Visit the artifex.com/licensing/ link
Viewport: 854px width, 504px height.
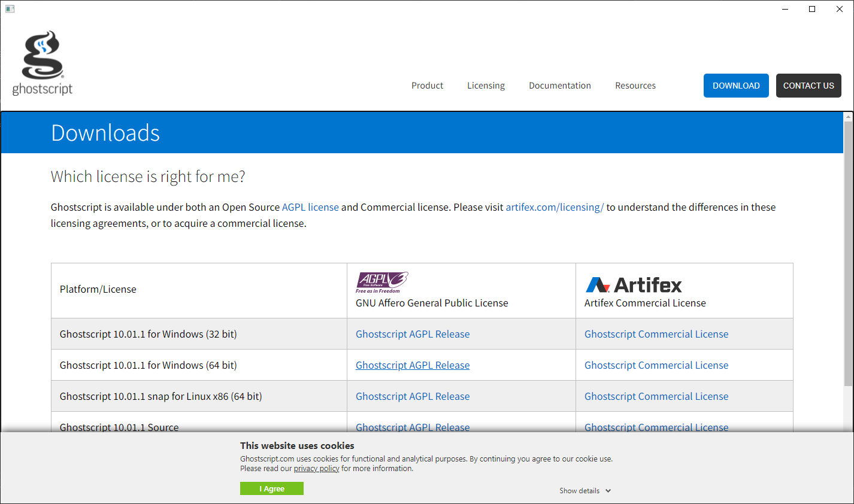click(555, 207)
